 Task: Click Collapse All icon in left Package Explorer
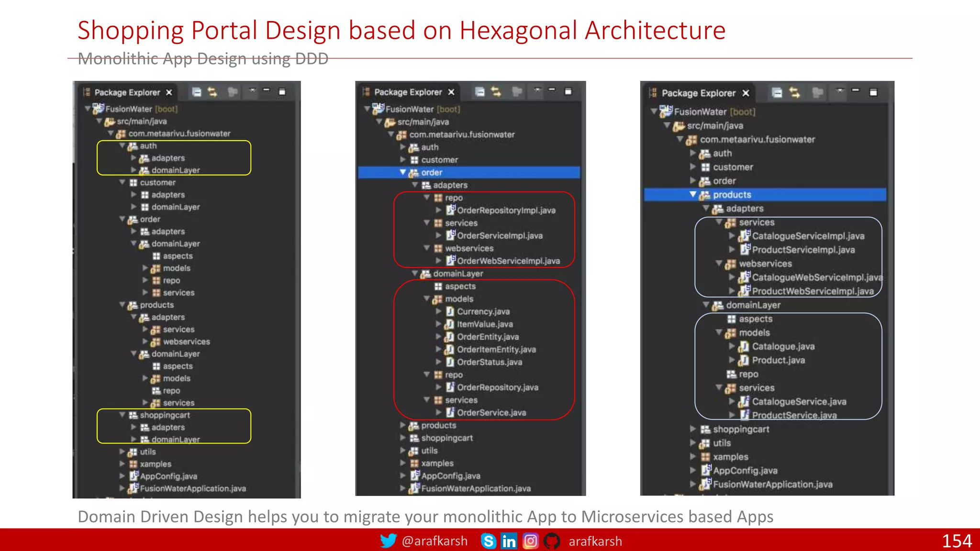click(197, 92)
